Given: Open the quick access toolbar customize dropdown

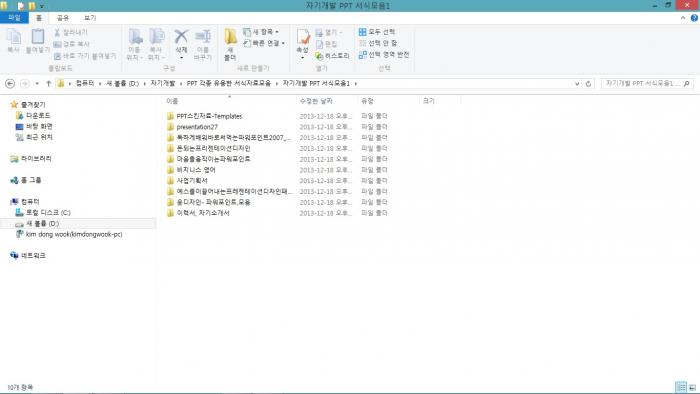Looking at the screenshot, I should click(x=42, y=6).
